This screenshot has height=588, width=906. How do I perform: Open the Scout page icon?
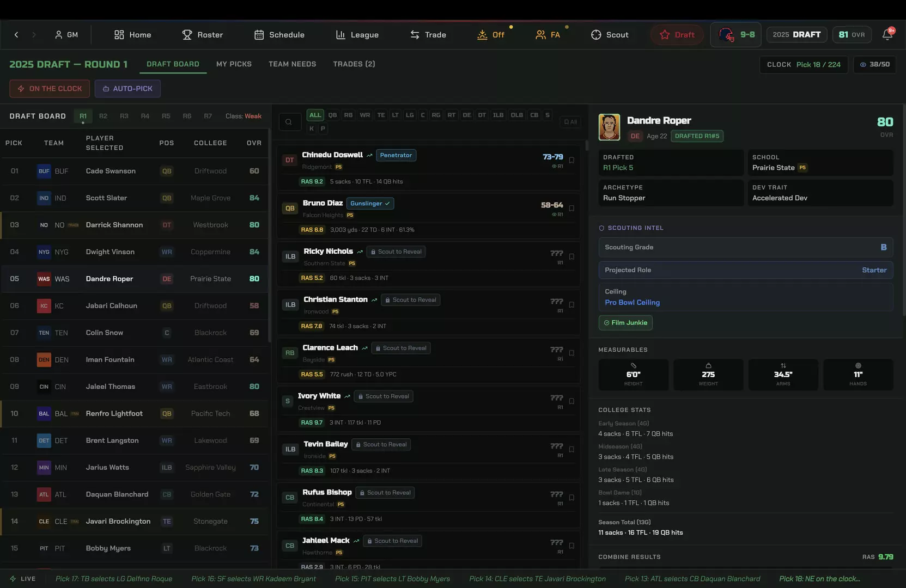[x=596, y=35]
